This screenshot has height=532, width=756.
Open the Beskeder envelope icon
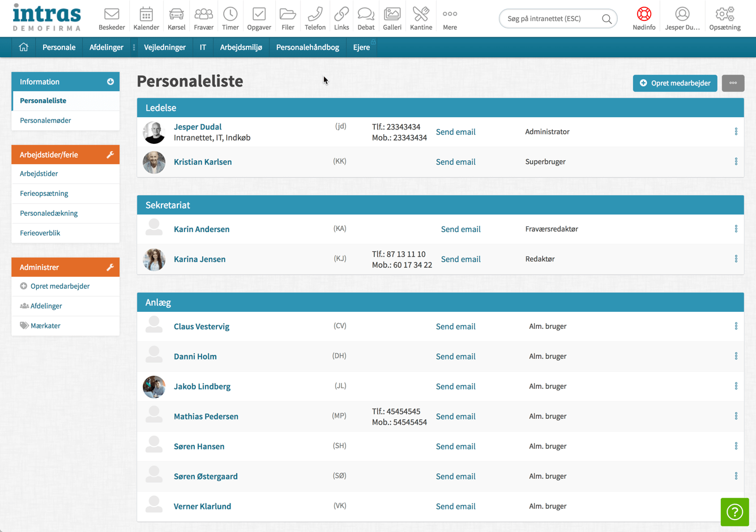[112, 14]
